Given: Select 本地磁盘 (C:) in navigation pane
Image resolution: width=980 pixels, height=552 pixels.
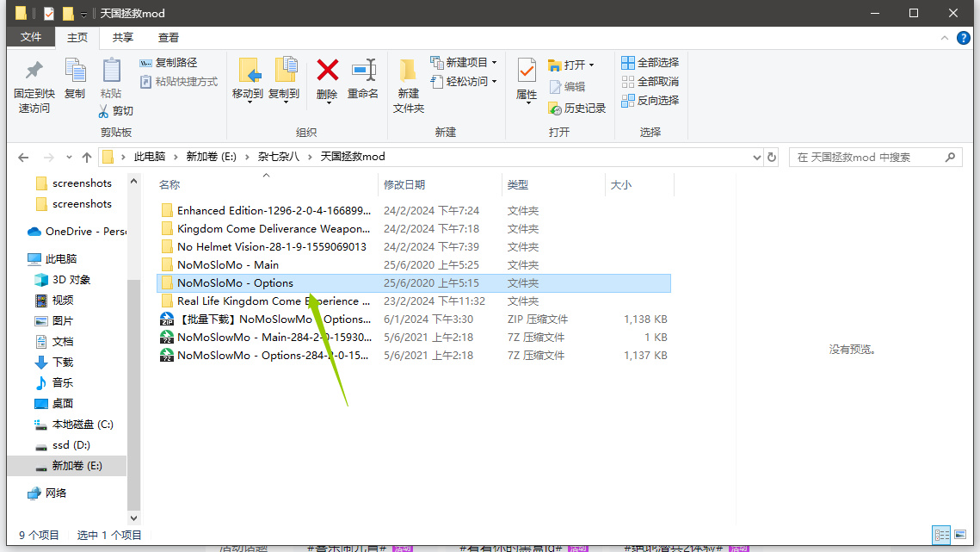Looking at the screenshot, I should pyautogui.click(x=74, y=425).
